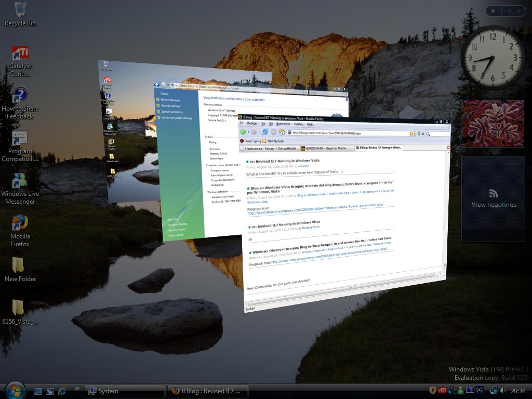Click Firefox green Back arrow

point(243,131)
